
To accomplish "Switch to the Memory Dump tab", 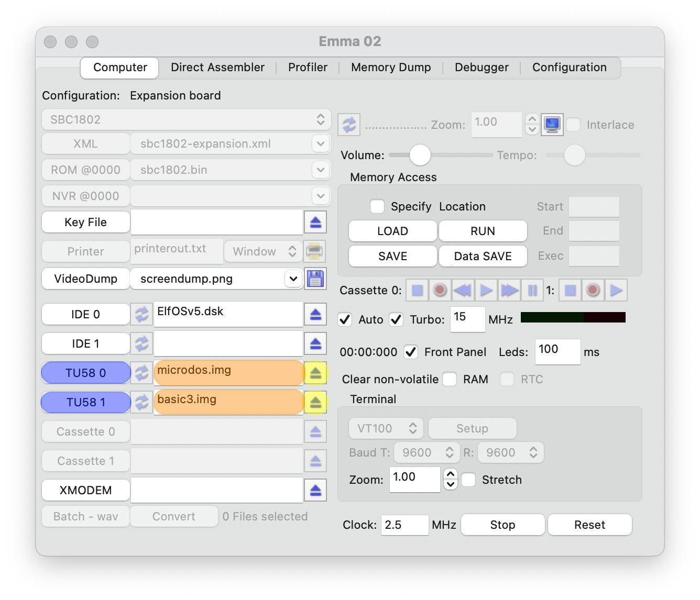I will pos(391,68).
